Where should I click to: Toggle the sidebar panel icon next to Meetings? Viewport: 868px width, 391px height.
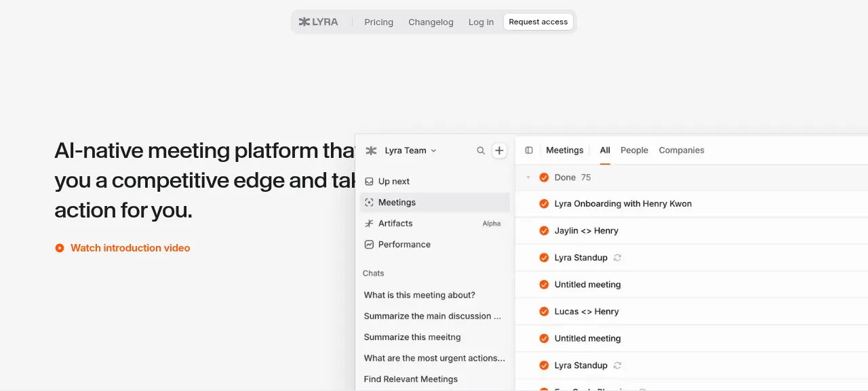tap(529, 150)
